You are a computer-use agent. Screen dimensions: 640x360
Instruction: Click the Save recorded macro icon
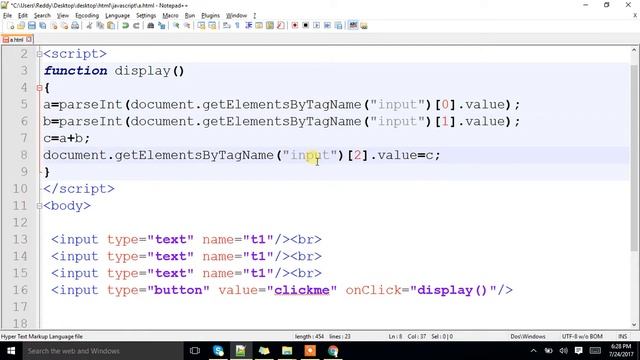338,26
